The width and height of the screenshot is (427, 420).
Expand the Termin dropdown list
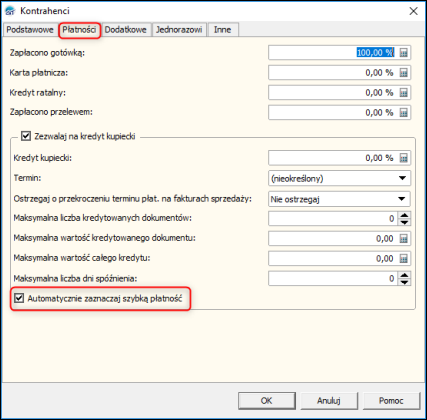coord(402,178)
